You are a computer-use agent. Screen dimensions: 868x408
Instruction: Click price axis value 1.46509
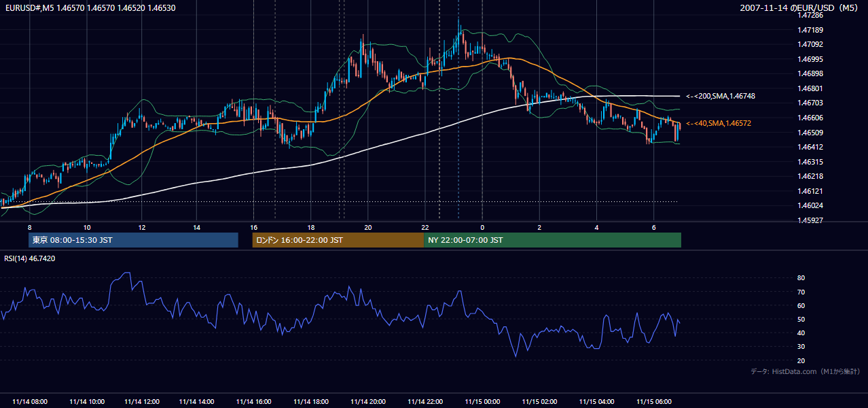point(810,133)
